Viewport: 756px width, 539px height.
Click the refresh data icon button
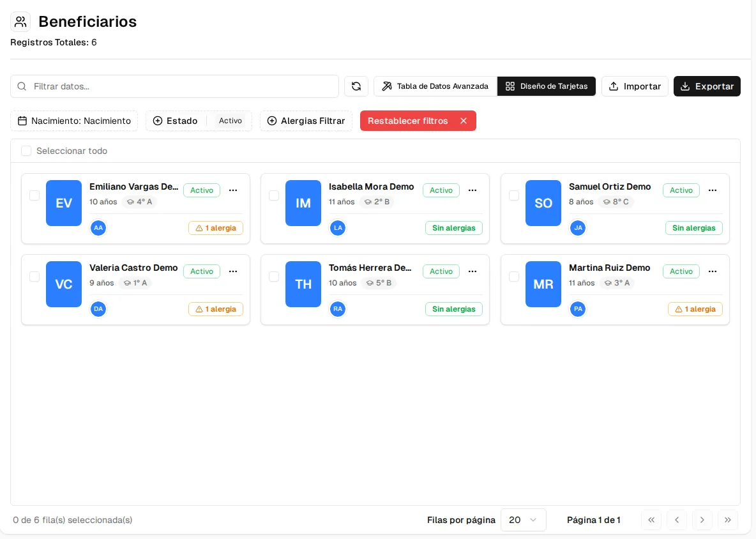pyautogui.click(x=356, y=86)
